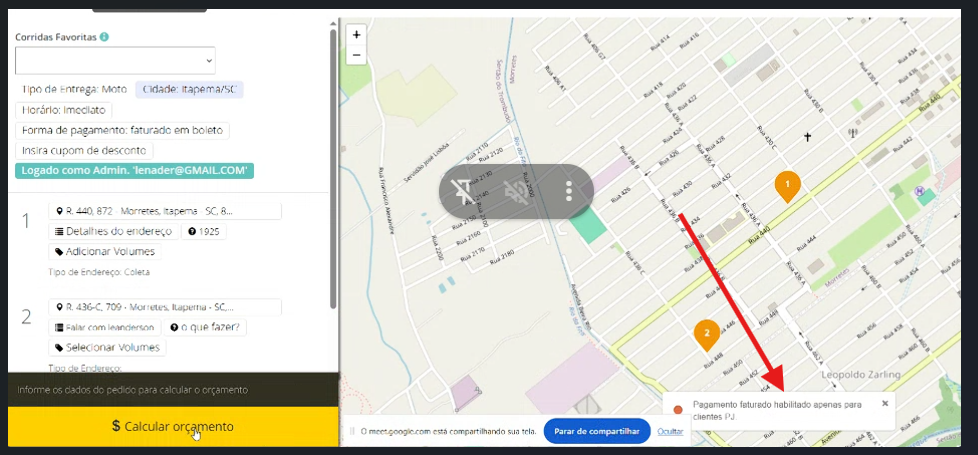Edit address R. 440, 872 Morretes
This screenshot has width=978, height=455.
[x=165, y=212]
